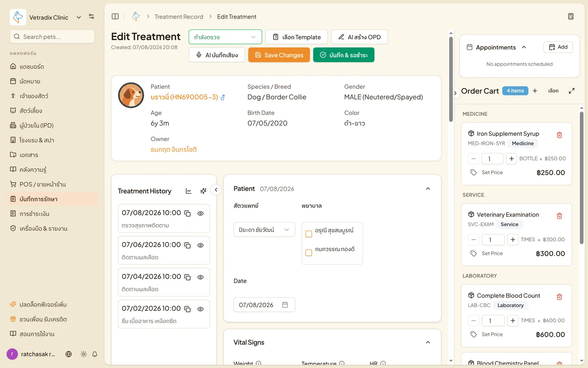Image resolution: width=588 pixels, height=368 pixels.
Task: Open the calculator icon at top right
Action: (571, 16)
